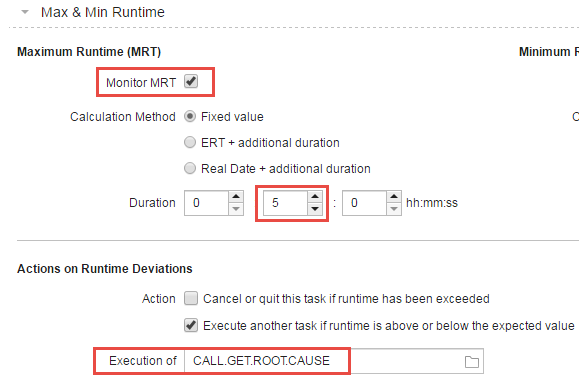579x387 pixels.
Task: Click the Monitor MRT label
Action: (x=141, y=82)
